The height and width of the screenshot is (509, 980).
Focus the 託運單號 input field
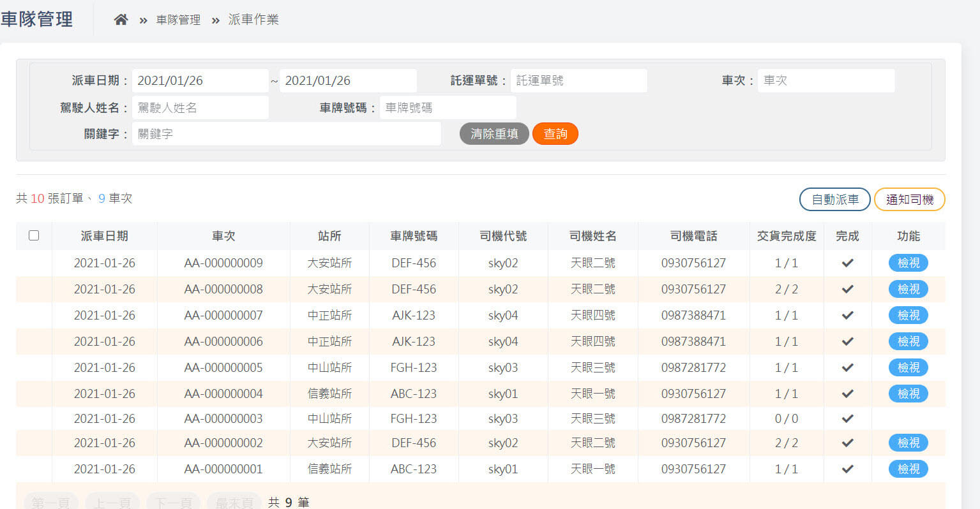point(578,81)
